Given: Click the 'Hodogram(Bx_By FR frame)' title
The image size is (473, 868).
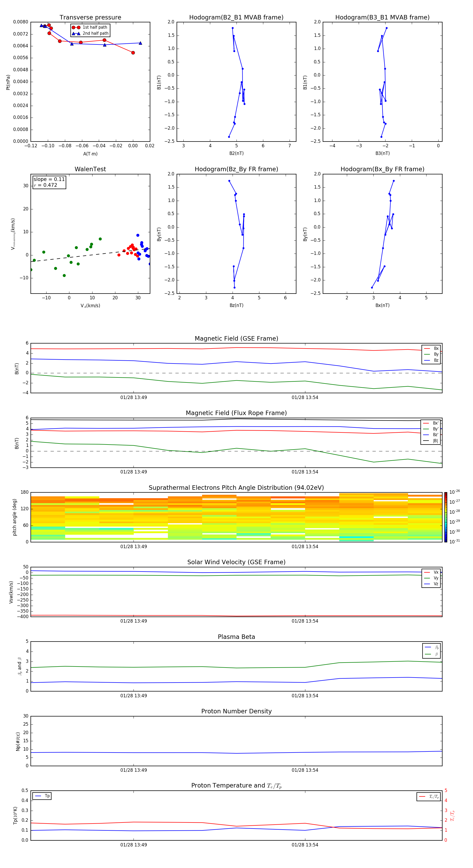Looking at the screenshot, I should pos(382,169).
